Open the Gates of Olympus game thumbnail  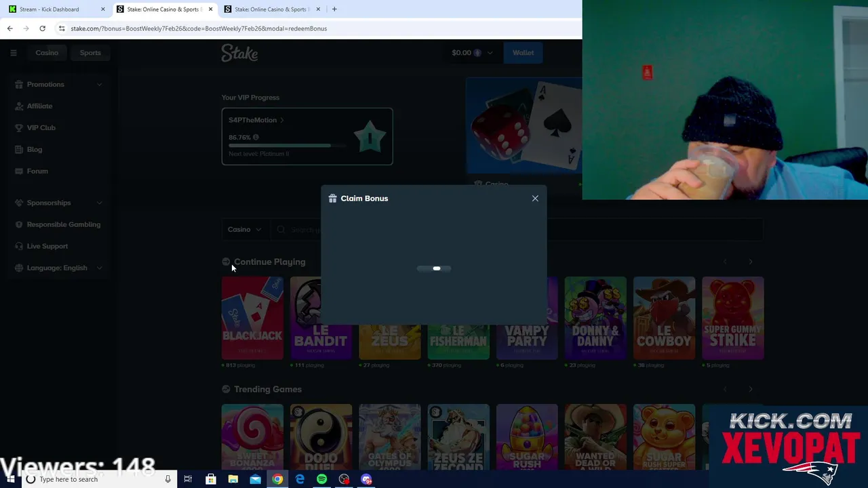[x=389, y=436]
